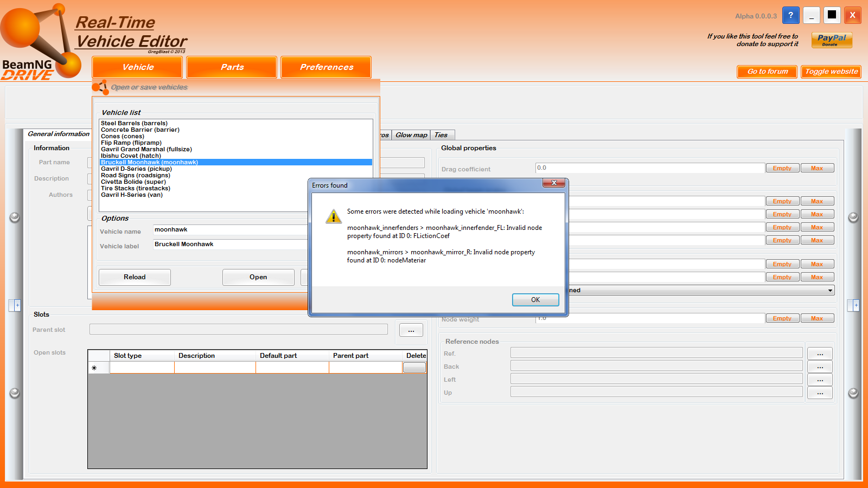Switch to the Ties tab
The width and height of the screenshot is (868, 488).
(441, 135)
